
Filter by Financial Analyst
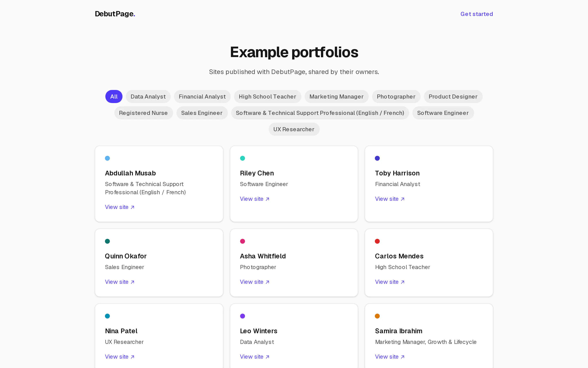[x=202, y=96]
